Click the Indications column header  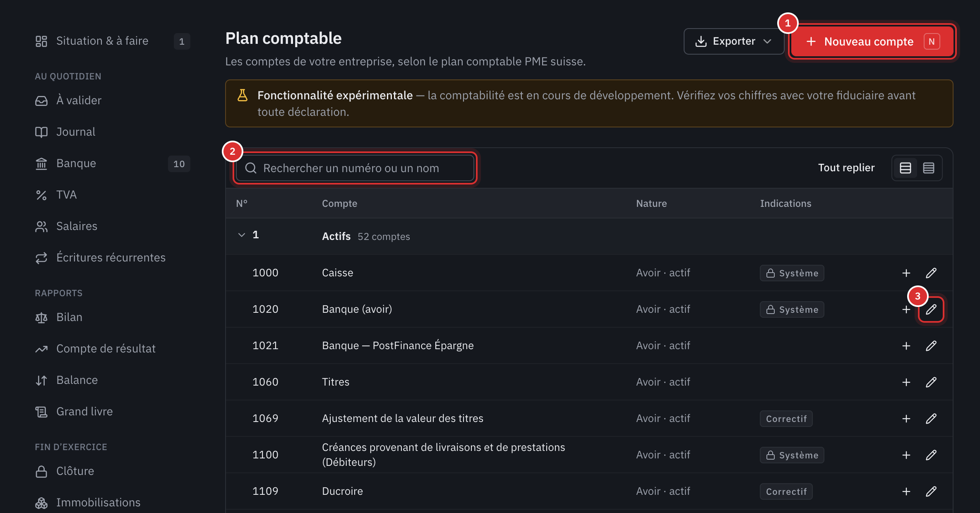tap(785, 203)
